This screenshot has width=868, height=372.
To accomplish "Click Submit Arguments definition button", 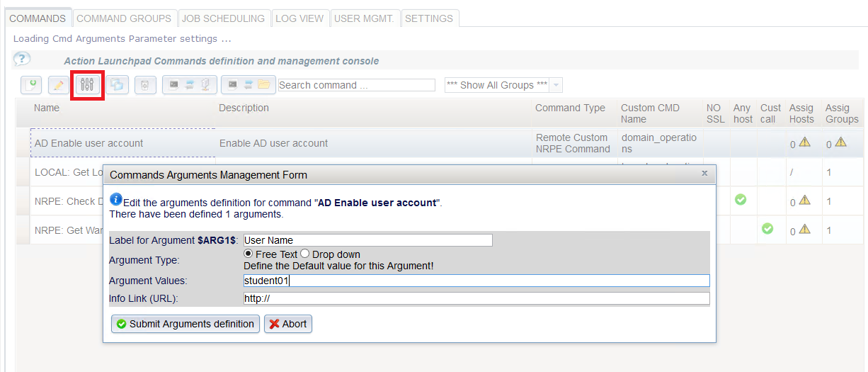I will pyautogui.click(x=185, y=324).
